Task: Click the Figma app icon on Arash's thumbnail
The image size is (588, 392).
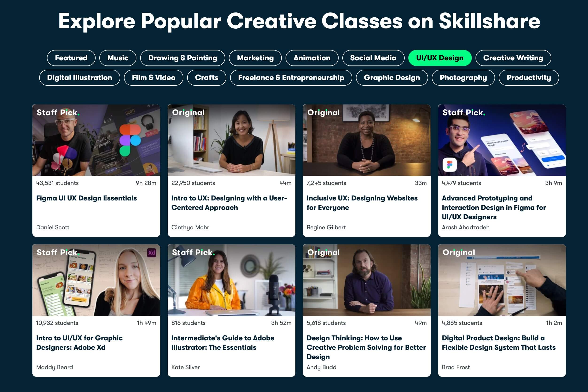Action: click(449, 165)
